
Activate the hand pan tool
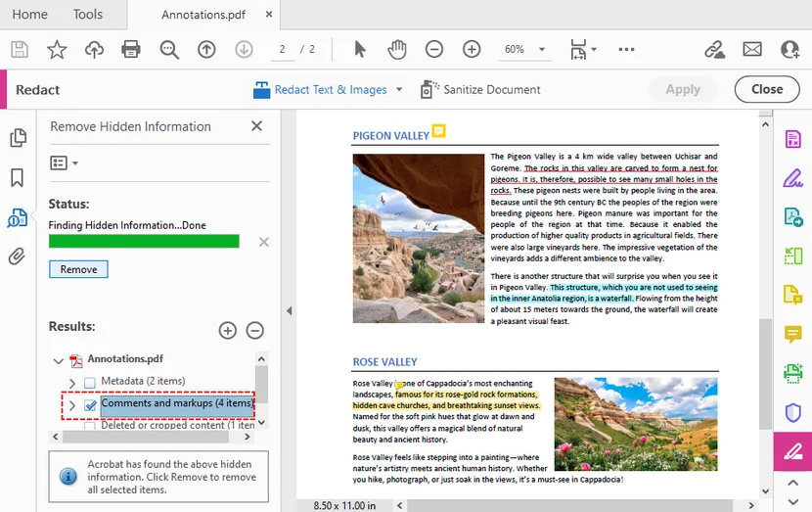pos(397,50)
